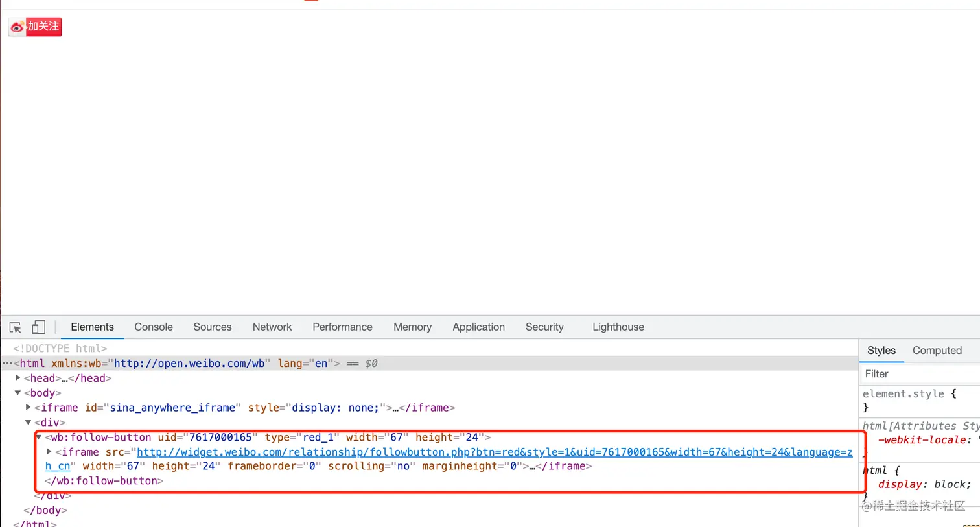This screenshot has height=527, width=980.
Task: Switch to the Application tab
Action: [x=478, y=327]
